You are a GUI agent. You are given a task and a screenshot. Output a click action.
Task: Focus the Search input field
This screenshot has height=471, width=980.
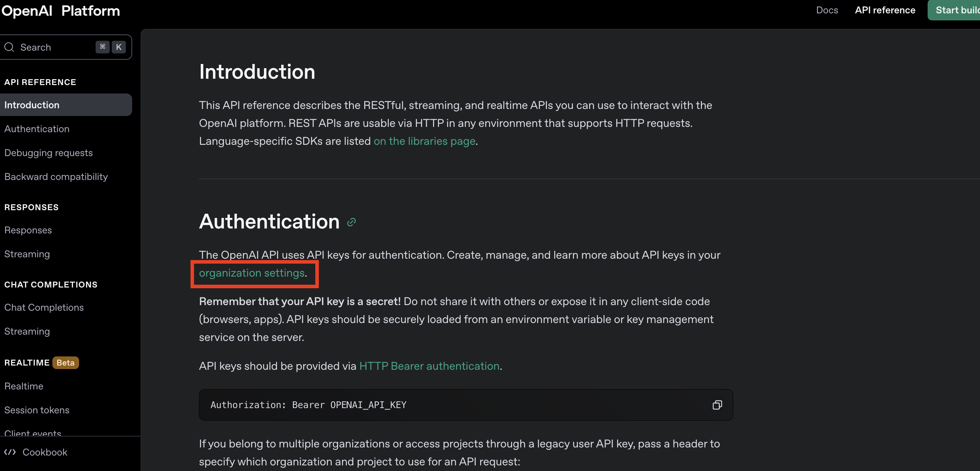(53, 47)
